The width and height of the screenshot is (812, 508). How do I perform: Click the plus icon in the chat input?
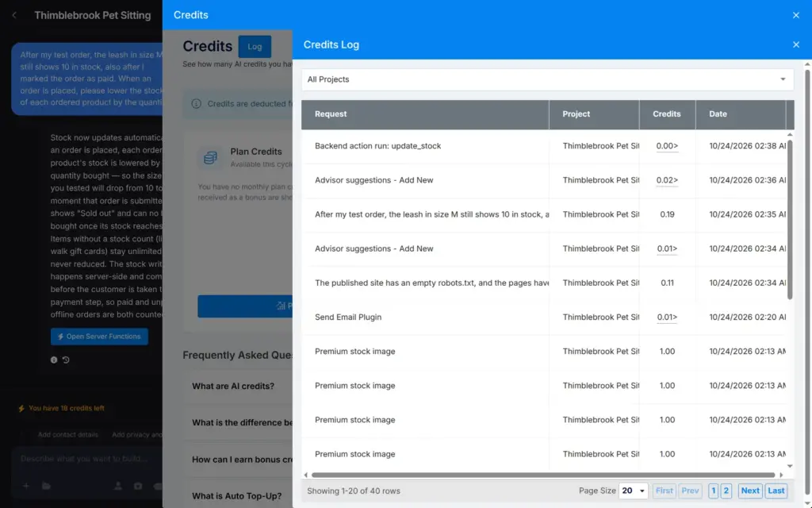click(x=26, y=486)
